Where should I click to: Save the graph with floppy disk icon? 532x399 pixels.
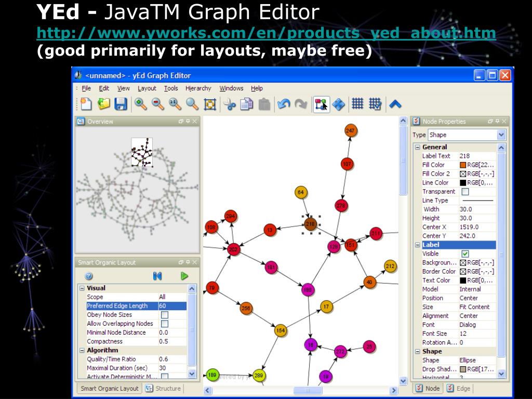click(121, 104)
